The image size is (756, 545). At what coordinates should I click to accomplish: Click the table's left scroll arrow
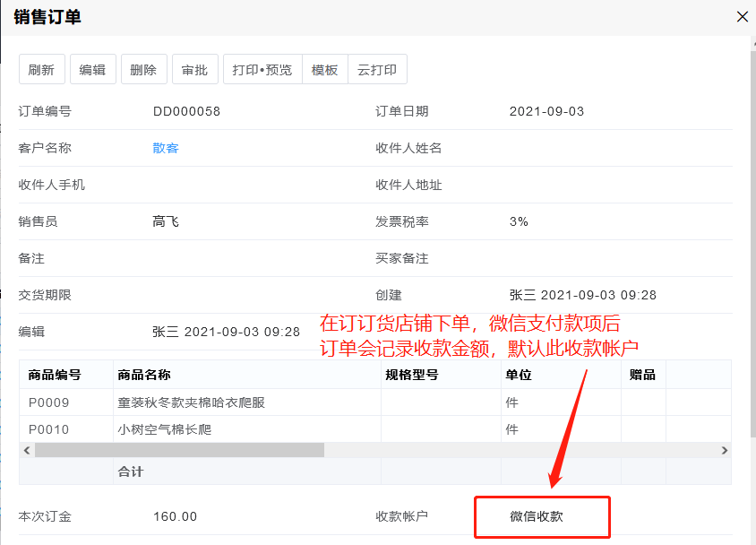pyautogui.click(x=27, y=450)
